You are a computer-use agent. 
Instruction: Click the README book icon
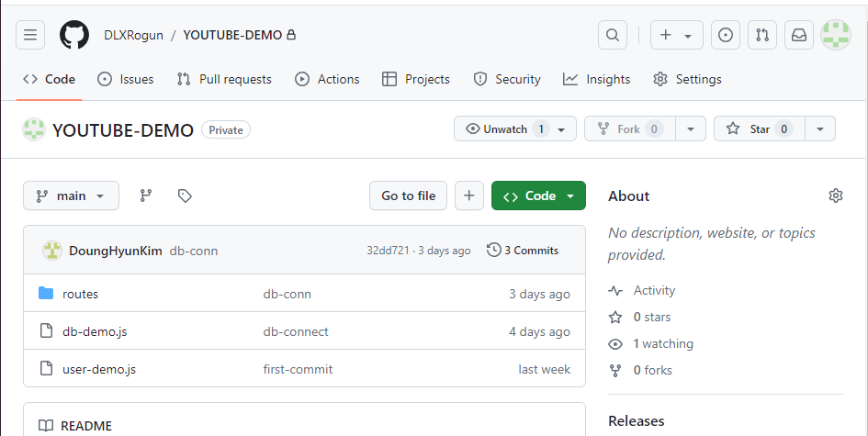click(46, 426)
